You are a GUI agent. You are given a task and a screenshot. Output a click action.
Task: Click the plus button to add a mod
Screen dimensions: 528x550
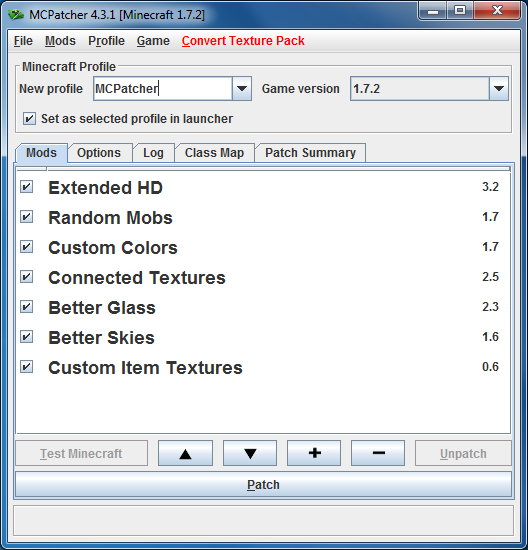click(x=314, y=453)
